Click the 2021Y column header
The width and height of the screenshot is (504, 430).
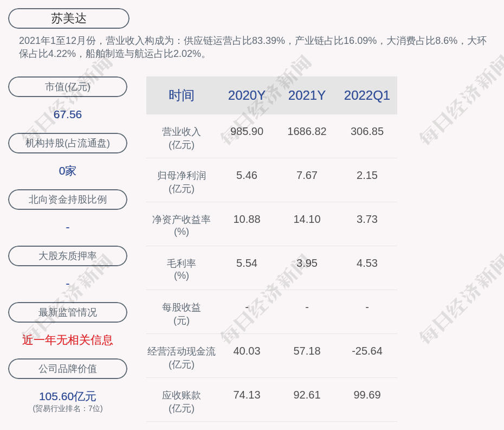307,95
